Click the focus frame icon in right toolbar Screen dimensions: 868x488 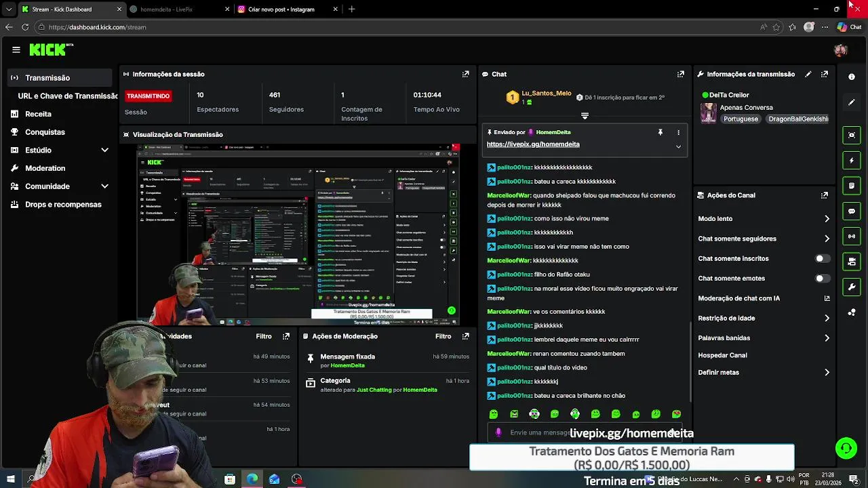tap(852, 135)
